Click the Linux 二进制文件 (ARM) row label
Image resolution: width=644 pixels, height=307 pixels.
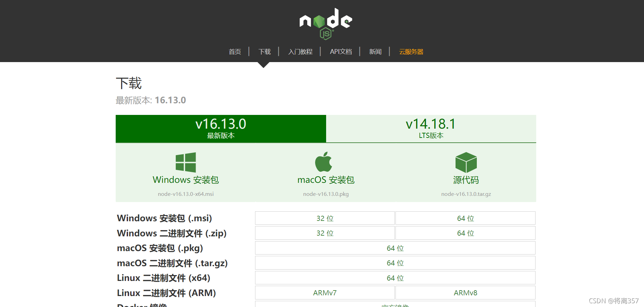[x=166, y=293]
